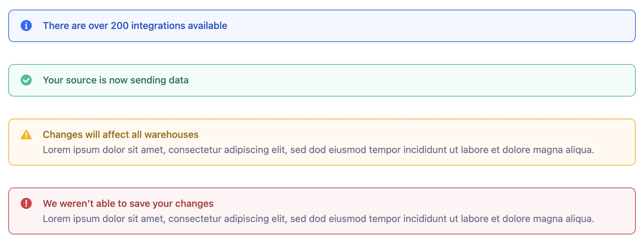
Task: Click the red error exclamation icon
Action: (x=26, y=203)
